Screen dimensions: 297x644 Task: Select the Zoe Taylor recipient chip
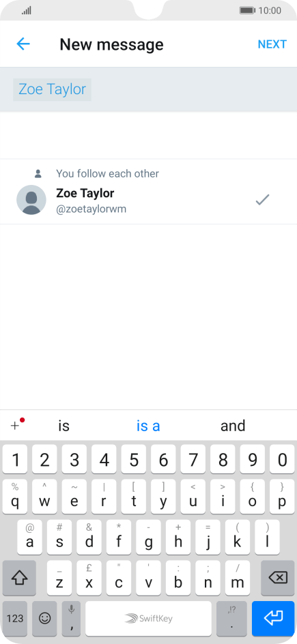[x=52, y=89]
